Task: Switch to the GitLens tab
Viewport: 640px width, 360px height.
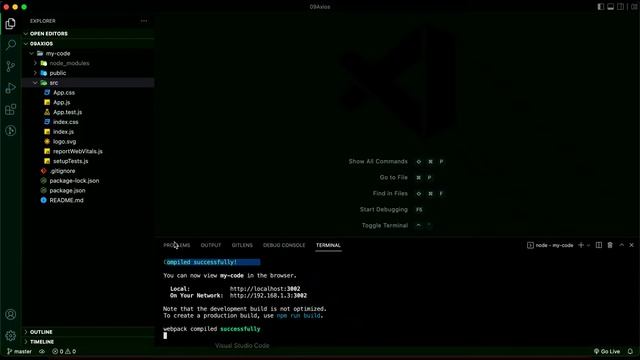Action: [242, 245]
